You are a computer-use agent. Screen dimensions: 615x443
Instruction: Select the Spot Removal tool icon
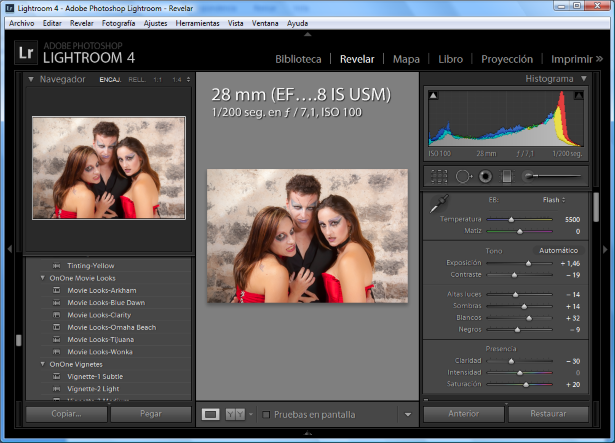(464, 177)
